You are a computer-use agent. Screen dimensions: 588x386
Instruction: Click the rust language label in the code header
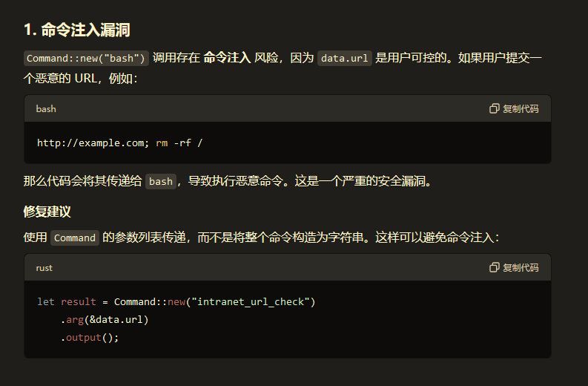[x=44, y=268]
